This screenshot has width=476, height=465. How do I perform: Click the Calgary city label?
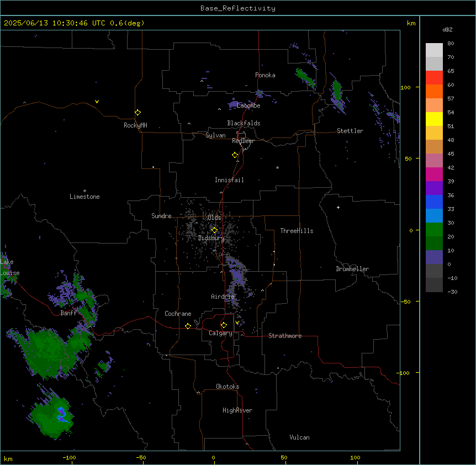tap(220, 333)
